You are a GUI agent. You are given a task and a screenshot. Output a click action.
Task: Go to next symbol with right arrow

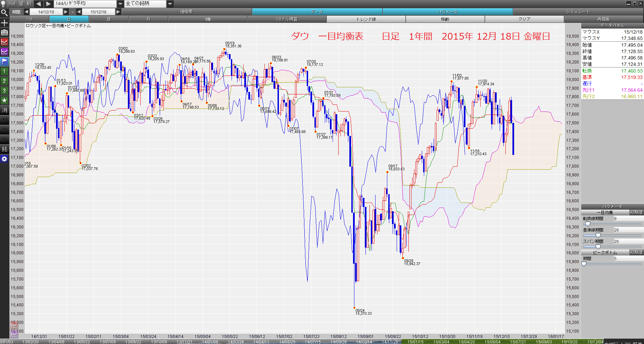48,4
